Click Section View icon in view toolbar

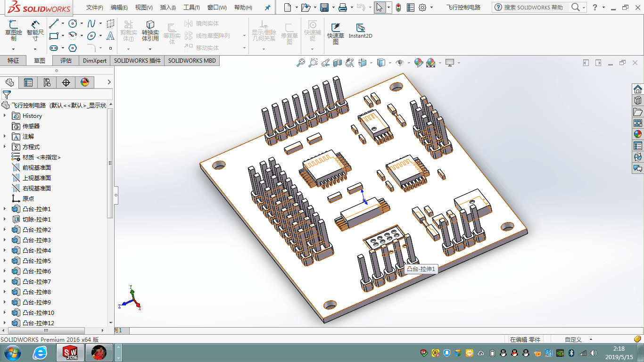coord(338,63)
